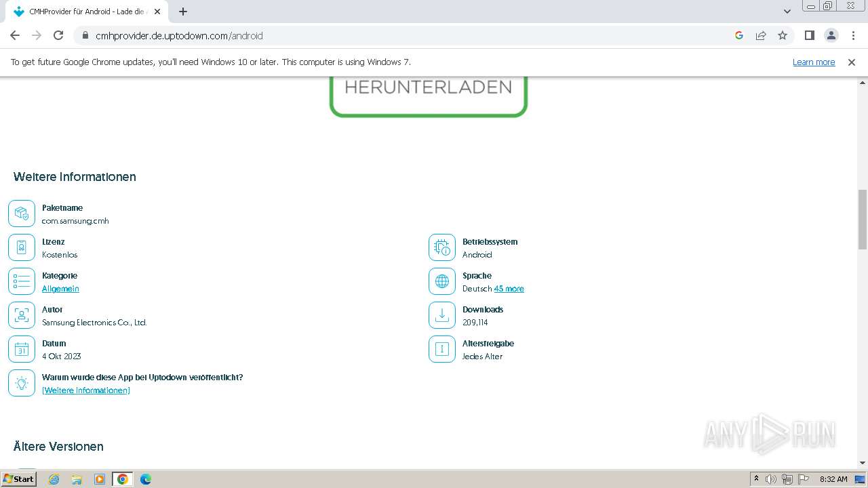Viewport: 868px width, 488px height.
Task: Click the Action Center flag tray icon
Action: [x=804, y=479]
